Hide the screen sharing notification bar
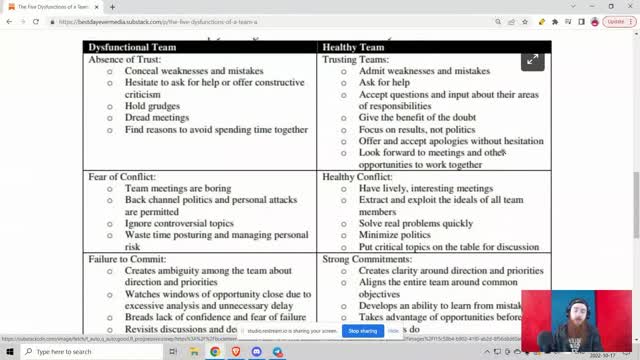This screenshot has height=360, width=640. pos(393,331)
